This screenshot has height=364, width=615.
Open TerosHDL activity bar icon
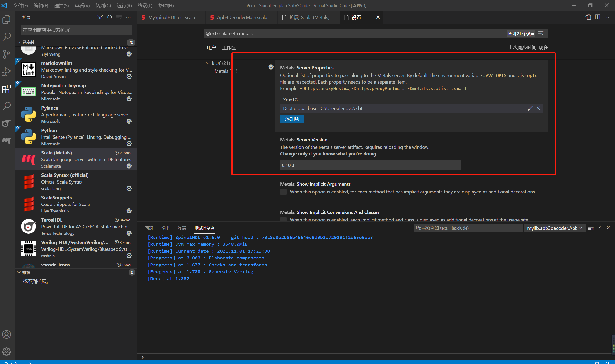coord(7,124)
